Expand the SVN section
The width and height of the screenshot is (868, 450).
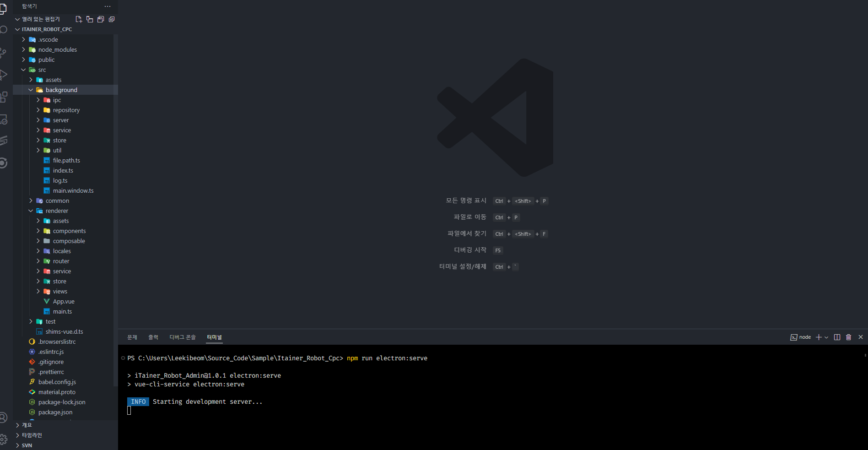(27, 445)
